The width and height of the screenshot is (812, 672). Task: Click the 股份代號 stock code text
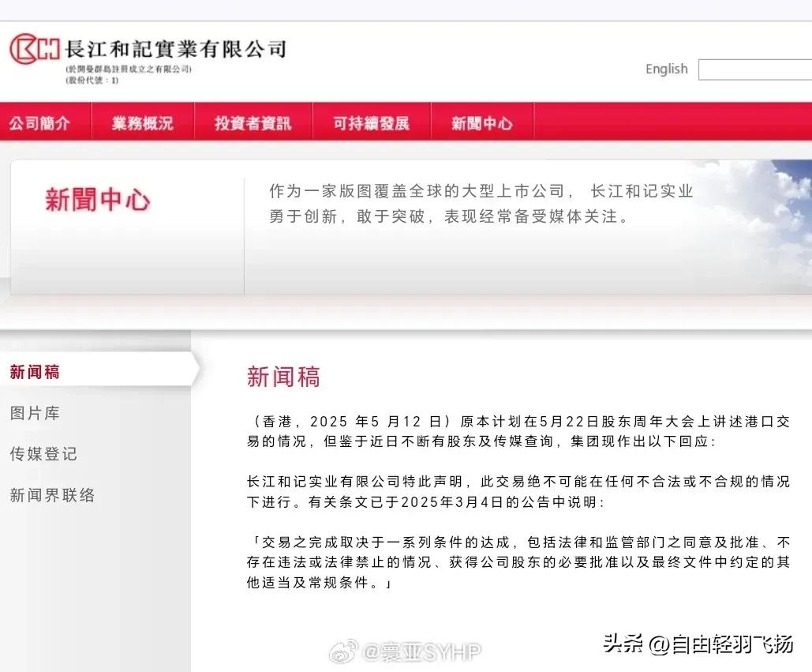(x=92, y=81)
